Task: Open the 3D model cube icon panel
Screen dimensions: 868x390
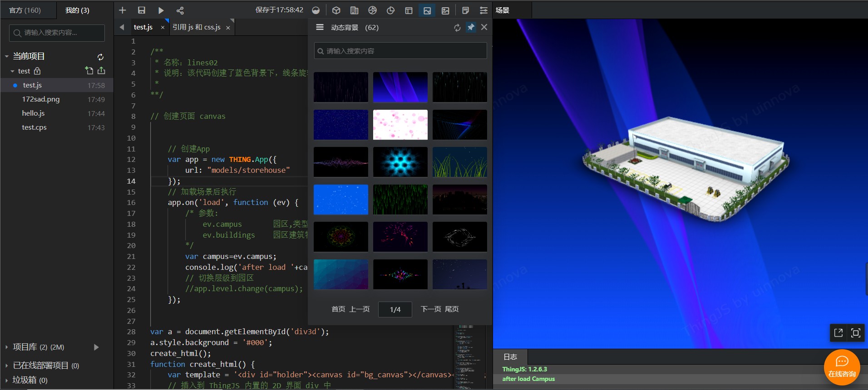Action: pyautogui.click(x=336, y=10)
